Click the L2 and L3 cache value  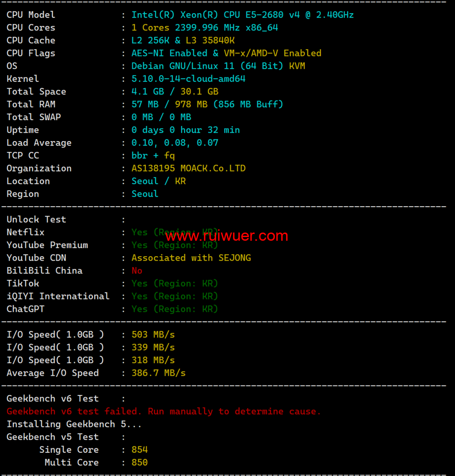pyautogui.click(x=183, y=41)
